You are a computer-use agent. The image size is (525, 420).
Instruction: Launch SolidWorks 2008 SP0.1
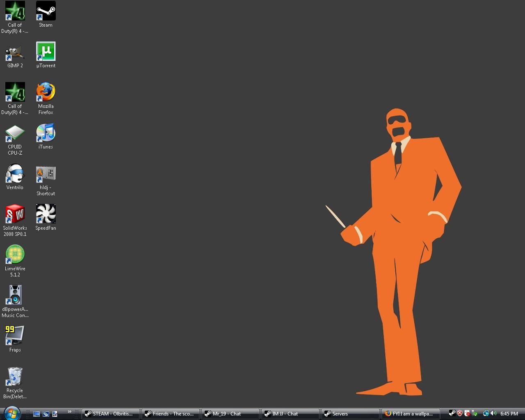pyautogui.click(x=15, y=220)
